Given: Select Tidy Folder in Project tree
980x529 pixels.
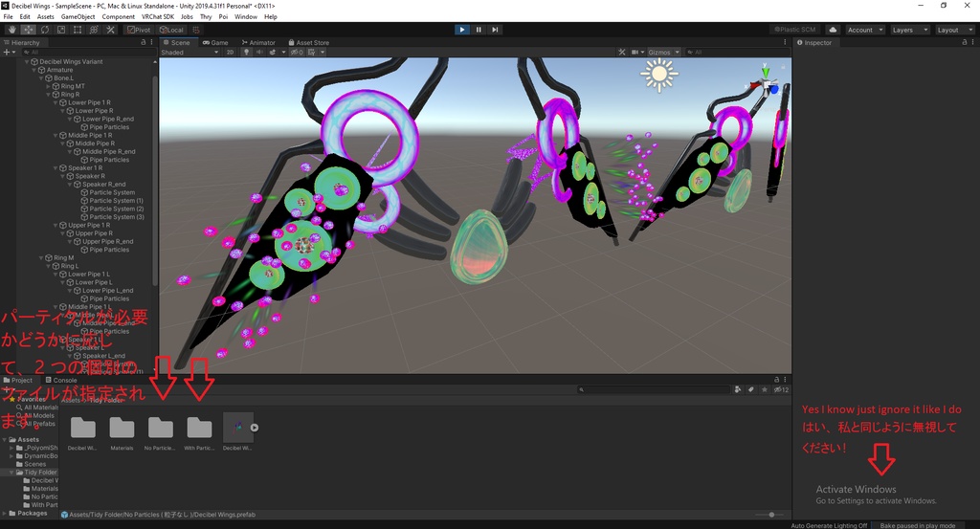Looking at the screenshot, I should (40, 473).
